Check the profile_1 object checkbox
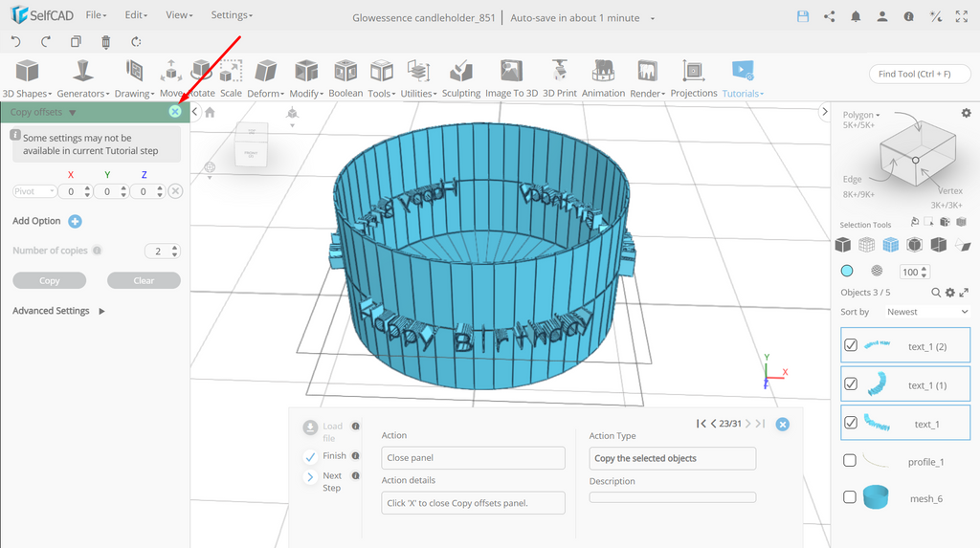The height and width of the screenshot is (548, 980). 850,461
